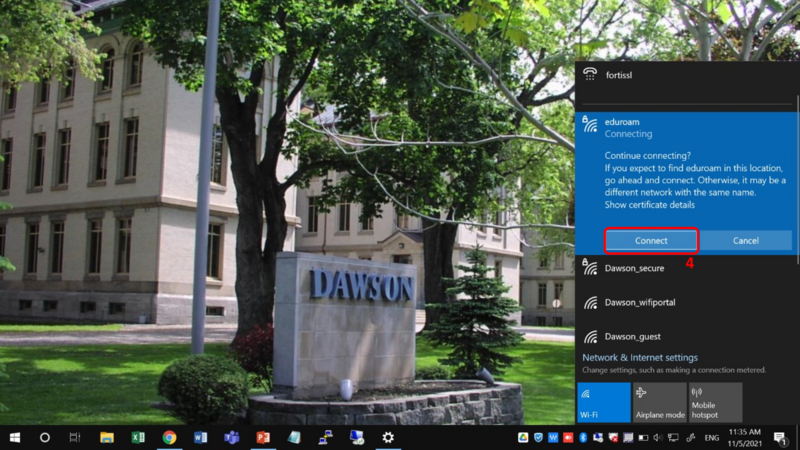Open Network & Internet settings
The height and width of the screenshot is (450, 800).
[640, 358]
